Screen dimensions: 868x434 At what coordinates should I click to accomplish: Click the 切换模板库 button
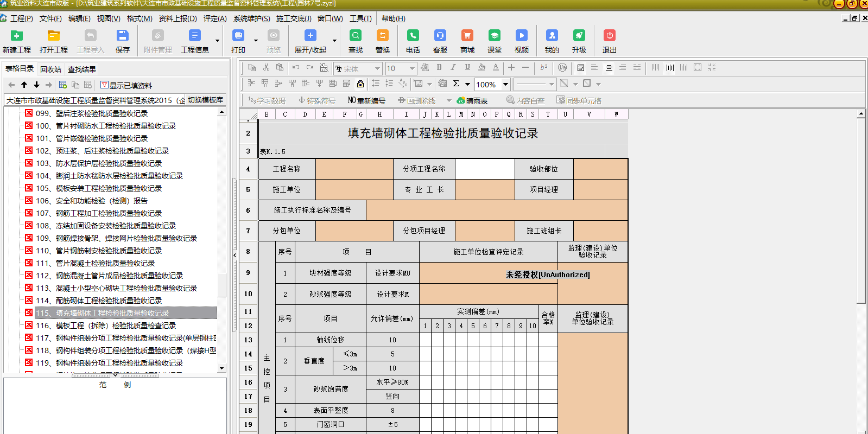pyautogui.click(x=205, y=100)
